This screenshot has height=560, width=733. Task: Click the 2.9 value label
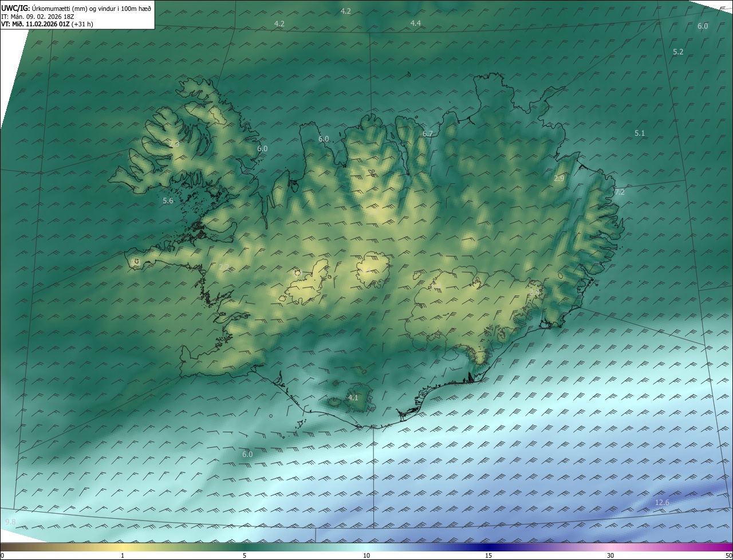559,179
